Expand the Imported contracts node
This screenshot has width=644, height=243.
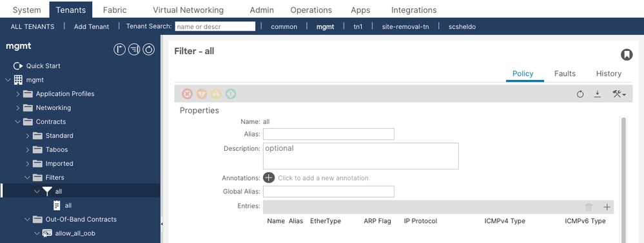[28, 163]
